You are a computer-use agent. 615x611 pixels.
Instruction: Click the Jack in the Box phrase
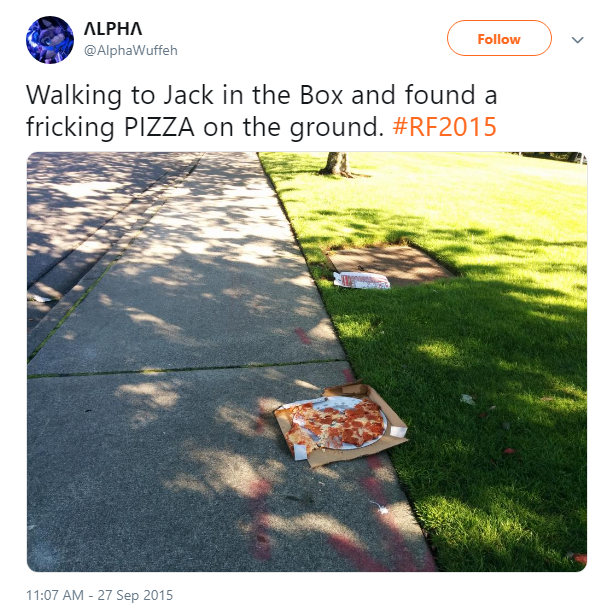(253, 95)
